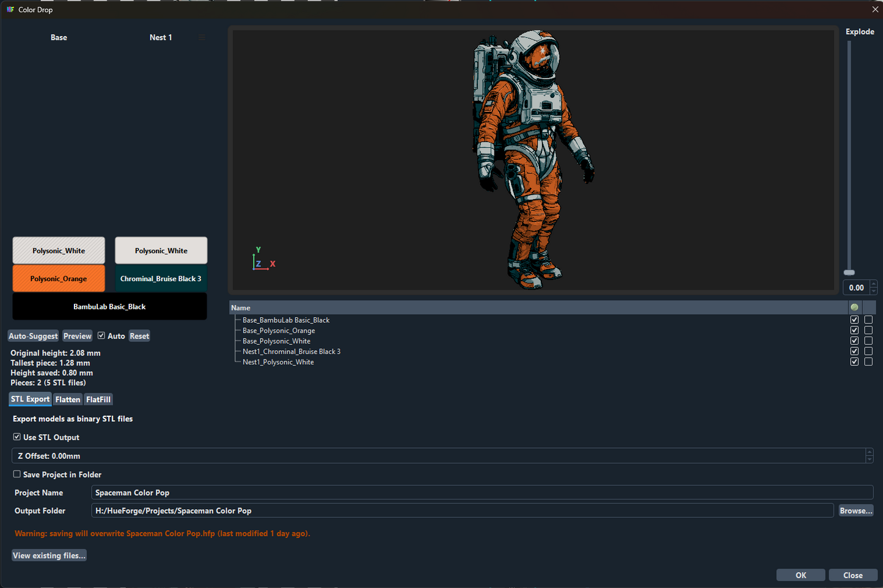Click the Project Name text field
Screen dimensions: 883x588
point(482,493)
